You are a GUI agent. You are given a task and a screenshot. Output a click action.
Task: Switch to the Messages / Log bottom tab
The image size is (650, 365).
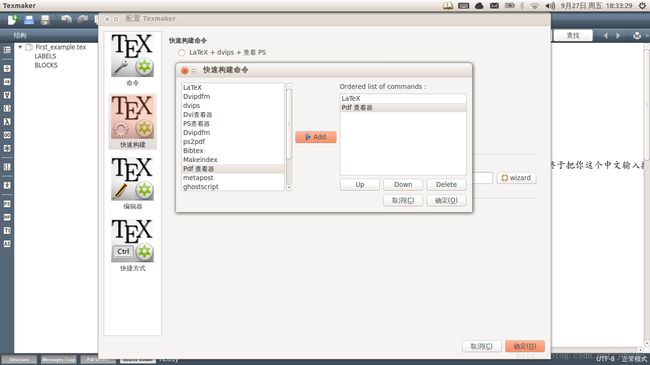58,360
